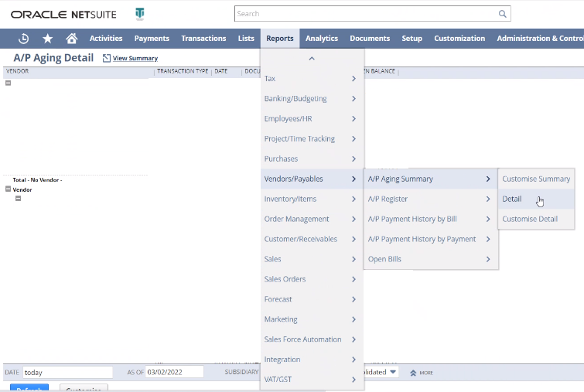The image size is (584, 392).
Task: Collapse the No Vendor group minus icon
Action: click(9, 83)
